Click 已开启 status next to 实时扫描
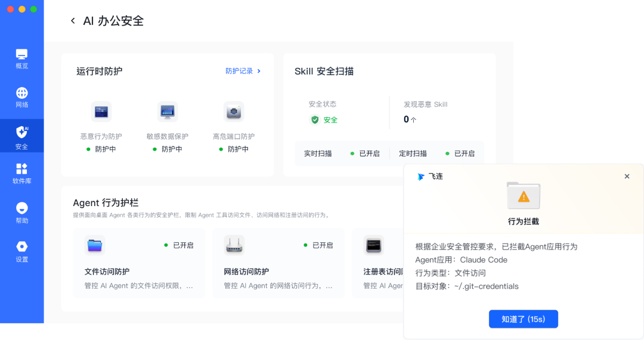The width and height of the screenshot is (644, 340). pyautogui.click(x=365, y=154)
